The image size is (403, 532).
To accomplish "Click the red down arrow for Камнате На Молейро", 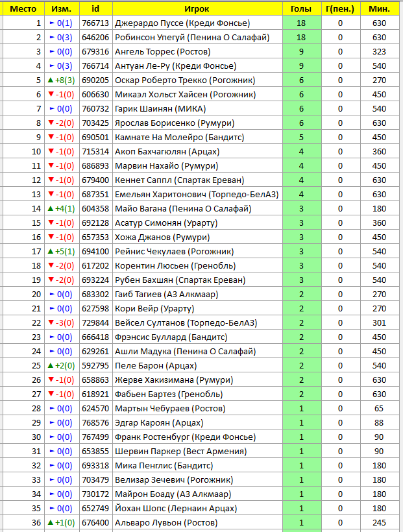I will click(x=51, y=137).
